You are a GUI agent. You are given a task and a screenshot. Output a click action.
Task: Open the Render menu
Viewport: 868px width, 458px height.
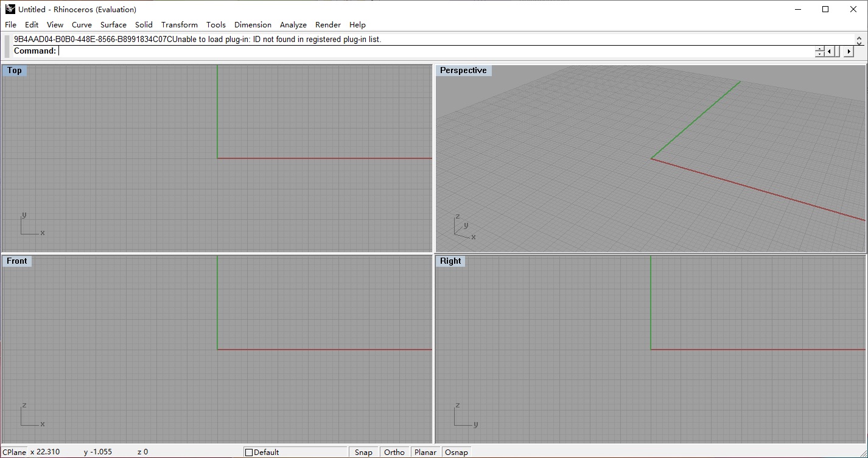pos(328,25)
